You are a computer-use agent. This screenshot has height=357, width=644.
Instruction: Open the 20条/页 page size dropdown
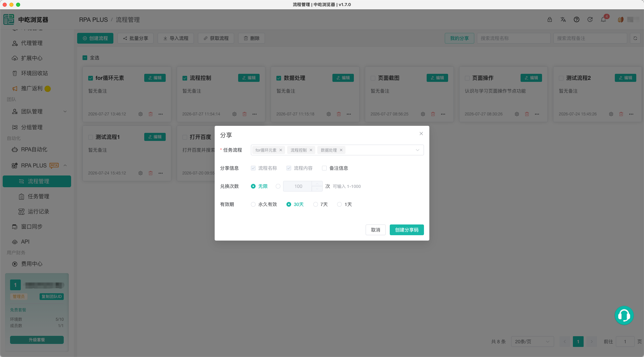[x=533, y=342]
